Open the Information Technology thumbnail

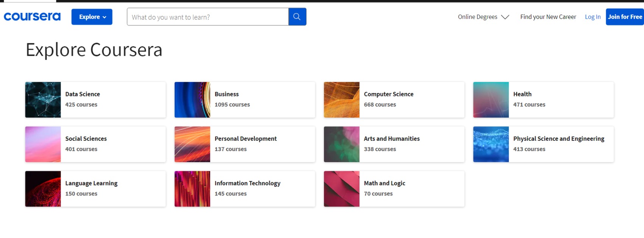pyautogui.click(x=192, y=189)
